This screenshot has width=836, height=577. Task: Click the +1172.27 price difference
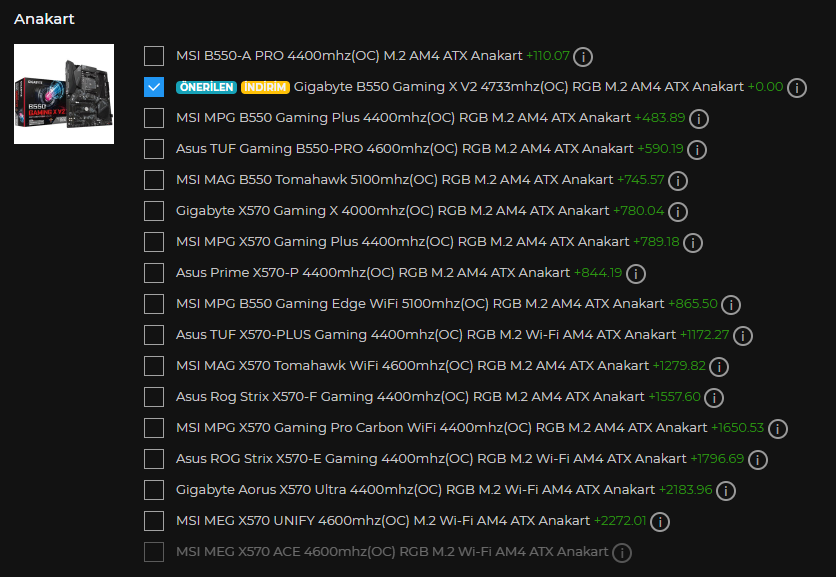[x=704, y=334]
